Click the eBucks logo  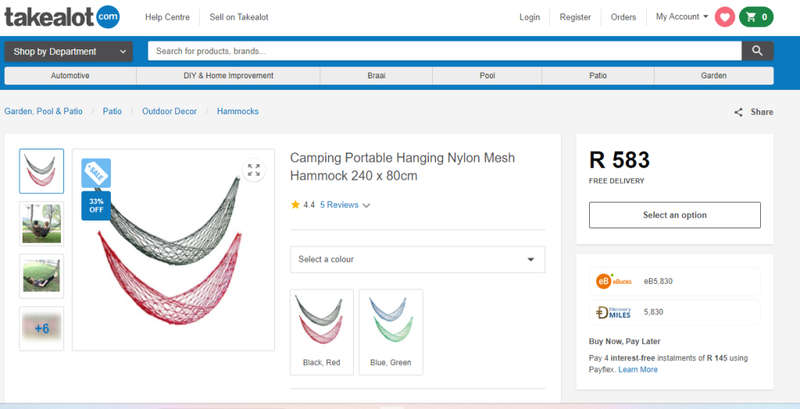click(x=614, y=281)
